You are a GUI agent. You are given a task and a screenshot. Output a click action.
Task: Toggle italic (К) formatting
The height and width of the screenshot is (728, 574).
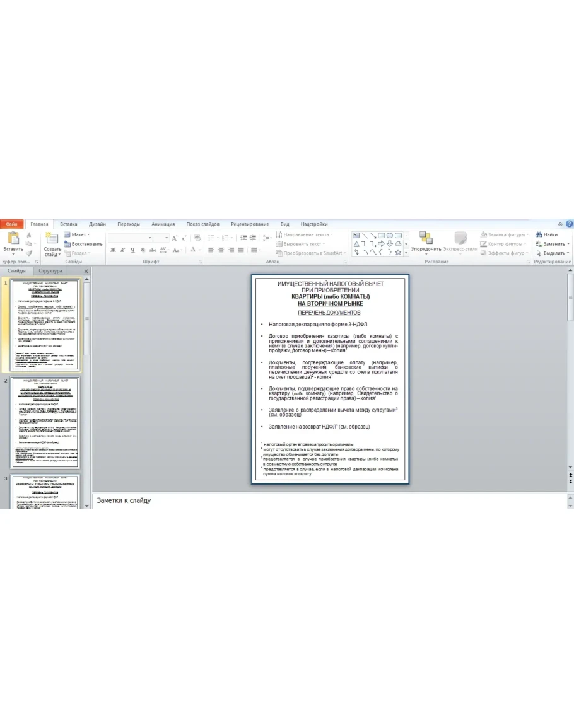coord(123,250)
